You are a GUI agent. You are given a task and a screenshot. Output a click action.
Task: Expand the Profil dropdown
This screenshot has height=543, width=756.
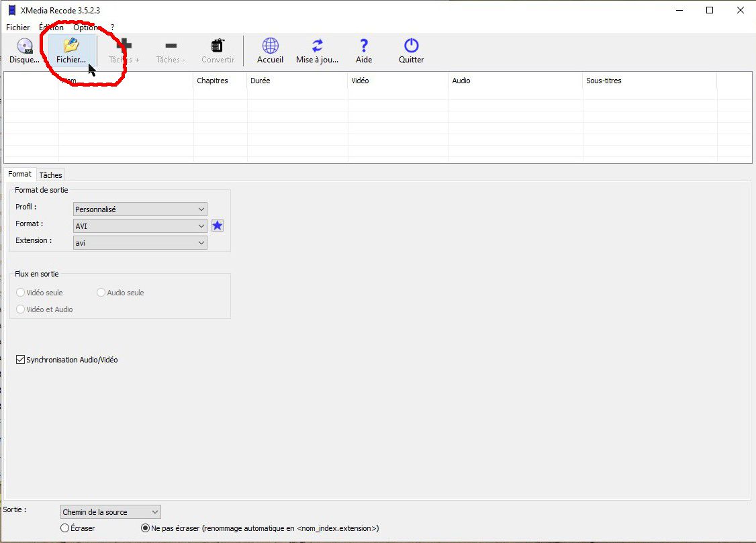pos(140,209)
